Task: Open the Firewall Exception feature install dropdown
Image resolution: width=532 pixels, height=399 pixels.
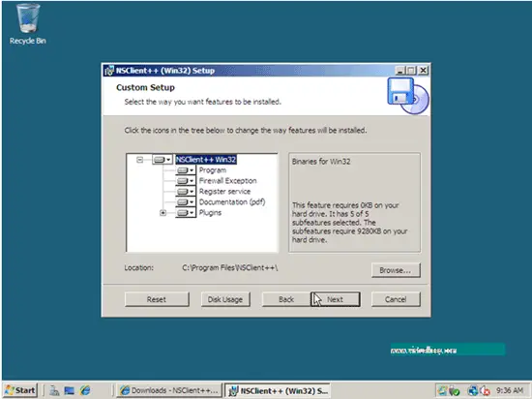Action: [186, 181]
